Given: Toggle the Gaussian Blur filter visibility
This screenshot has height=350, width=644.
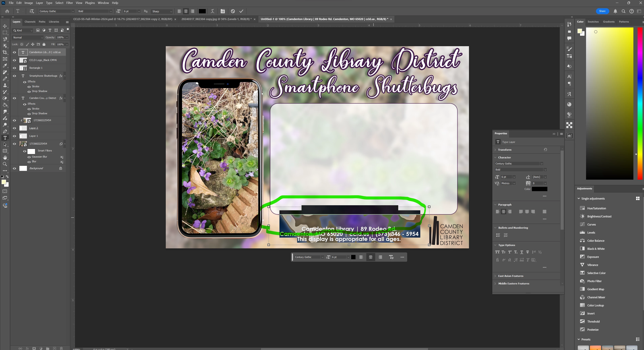Looking at the screenshot, I should coord(29,157).
